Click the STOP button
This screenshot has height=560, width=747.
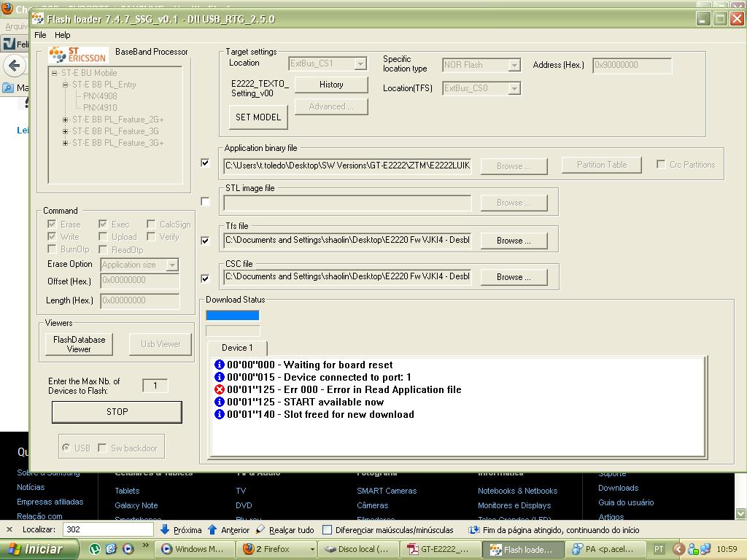[x=117, y=411]
